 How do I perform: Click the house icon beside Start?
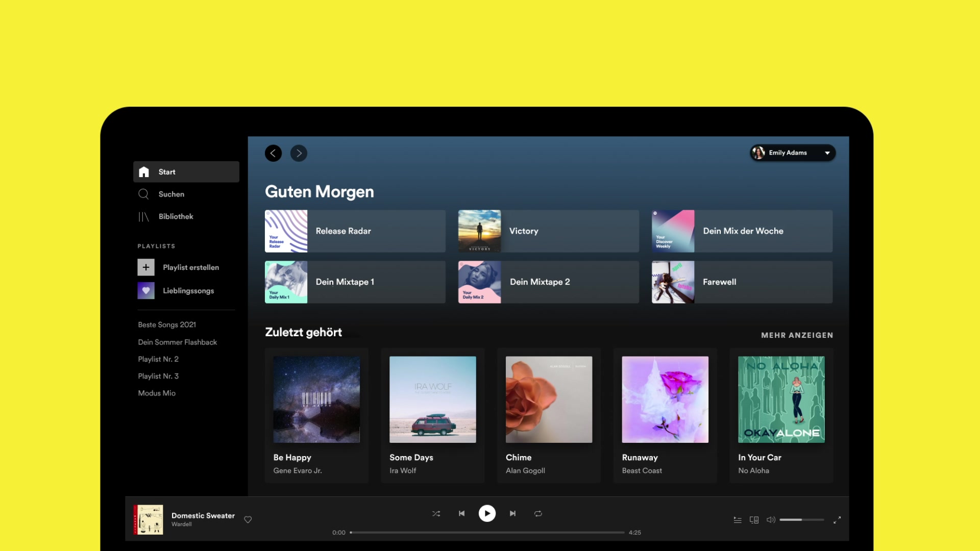click(144, 172)
